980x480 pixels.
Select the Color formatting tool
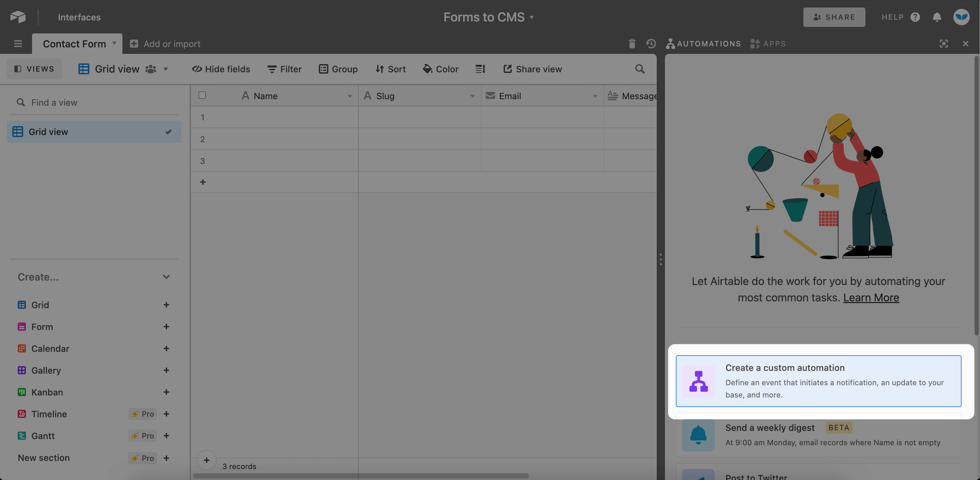click(441, 69)
